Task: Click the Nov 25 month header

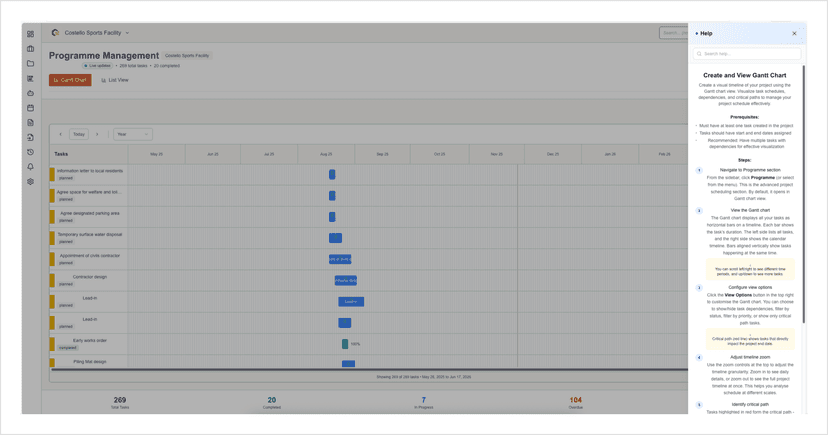Action: [x=497, y=154]
